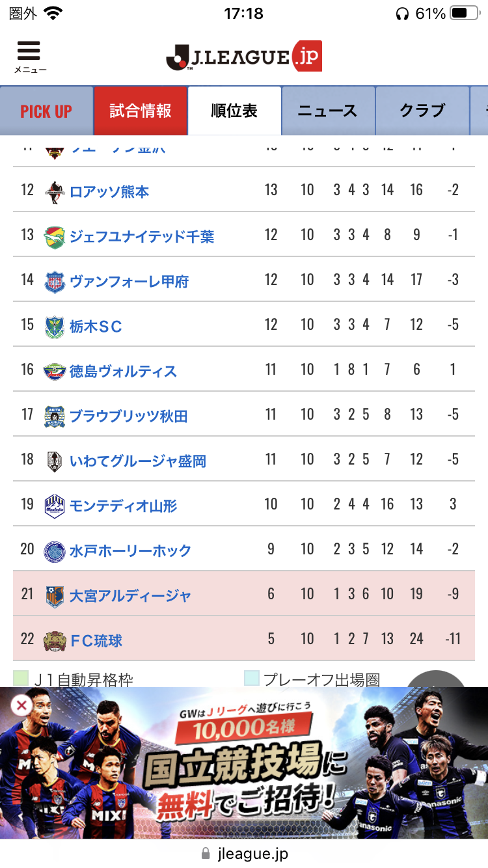Close the national stadium ad banner
488x868 pixels.
(x=21, y=705)
